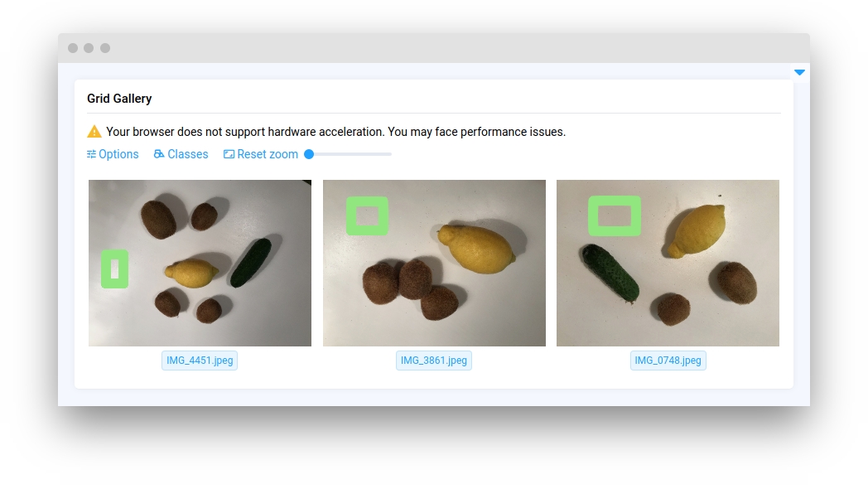Click the Reset zoom text button
The image size is (868, 489).
pos(268,154)
